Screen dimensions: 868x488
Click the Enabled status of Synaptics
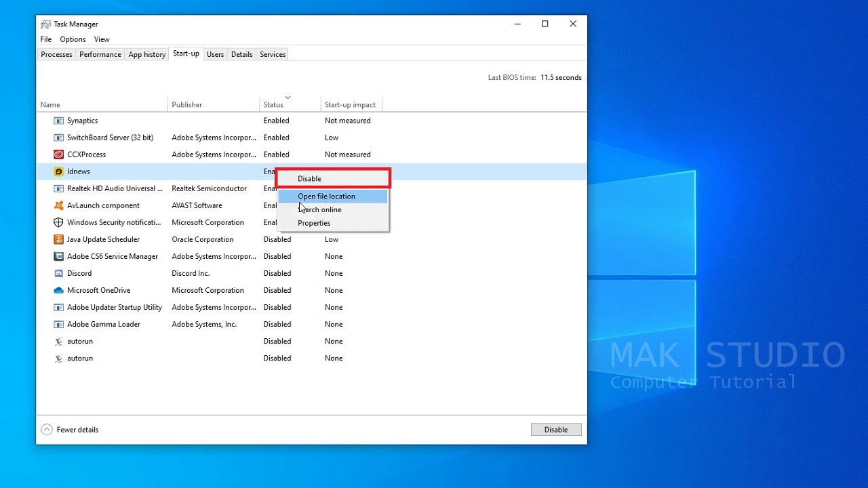pyautogui.click(x=277, y=121)
